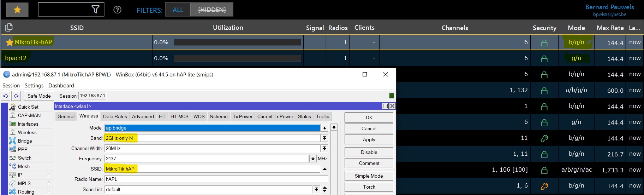This screenshot has height=195, width=644.
Task: Click the WinBox redo arrow icon
Action: 16,96
